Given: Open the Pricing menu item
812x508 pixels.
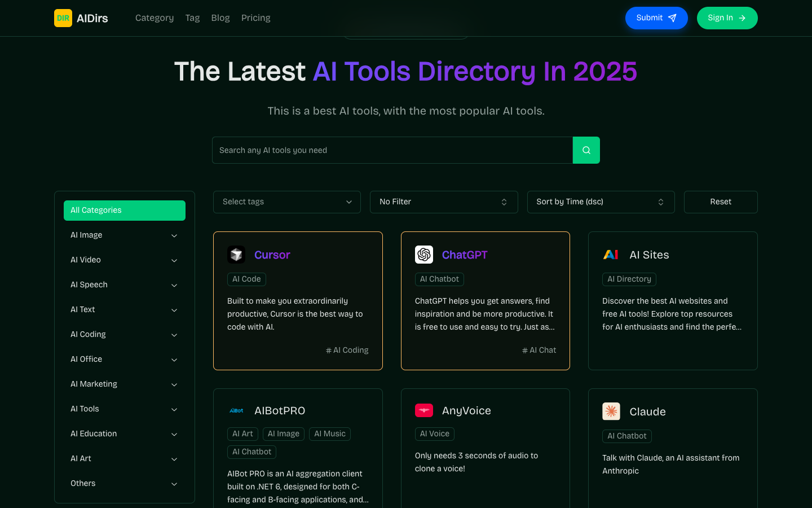Looking at the screenshot, I should tap(255, 18).
